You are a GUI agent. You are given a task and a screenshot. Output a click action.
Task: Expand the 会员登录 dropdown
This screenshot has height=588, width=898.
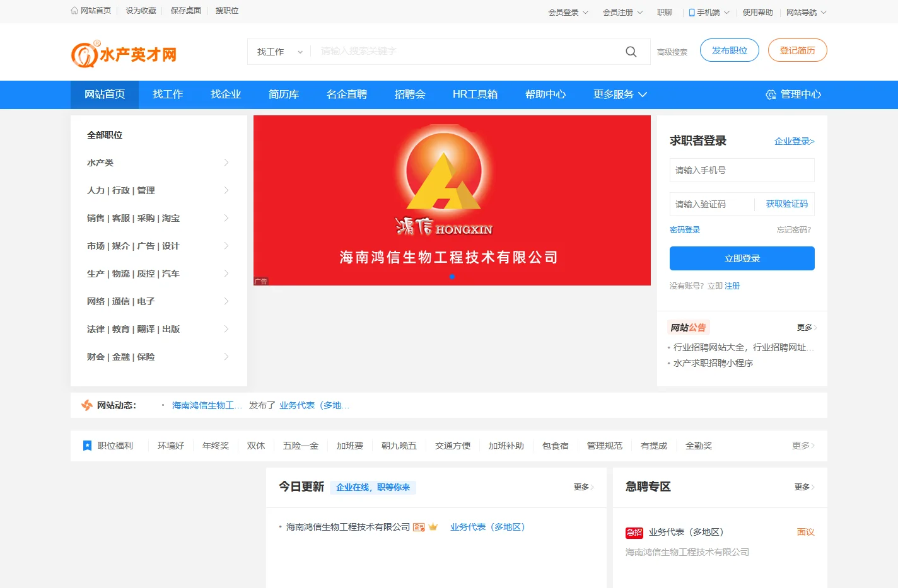tap(568, 12)
